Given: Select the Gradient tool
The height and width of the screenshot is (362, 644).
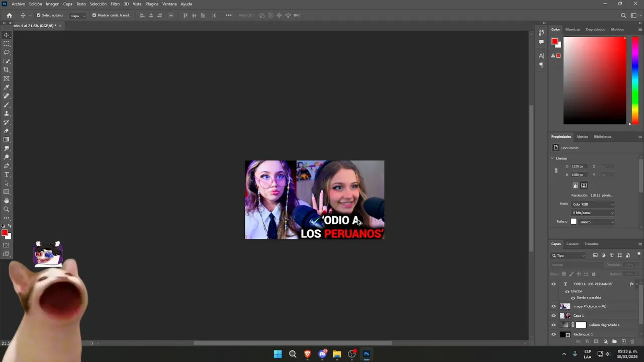Looking at the screenshot, I should (7, 140).
